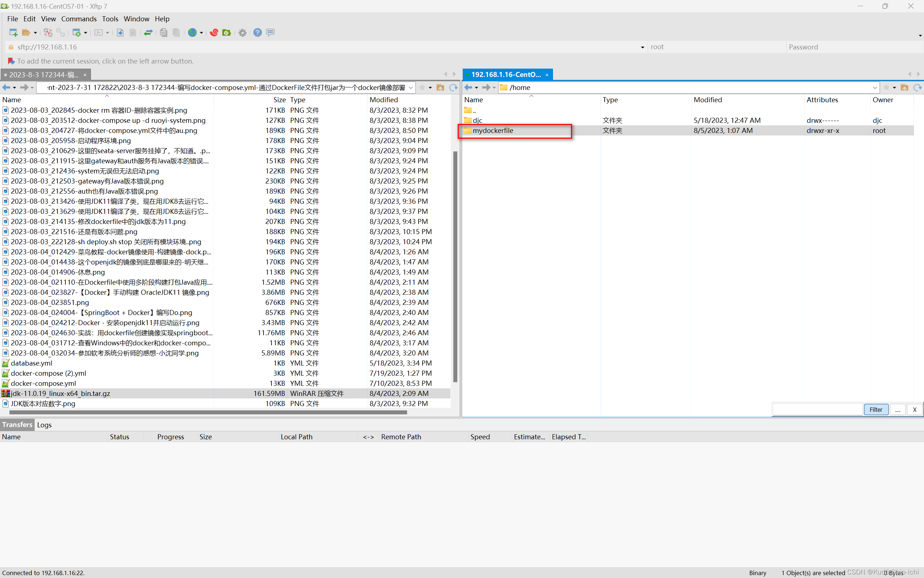Click the remote pane favorites star
The width and height of the screenshot is (924, 578).
click(x=886, y=87)
